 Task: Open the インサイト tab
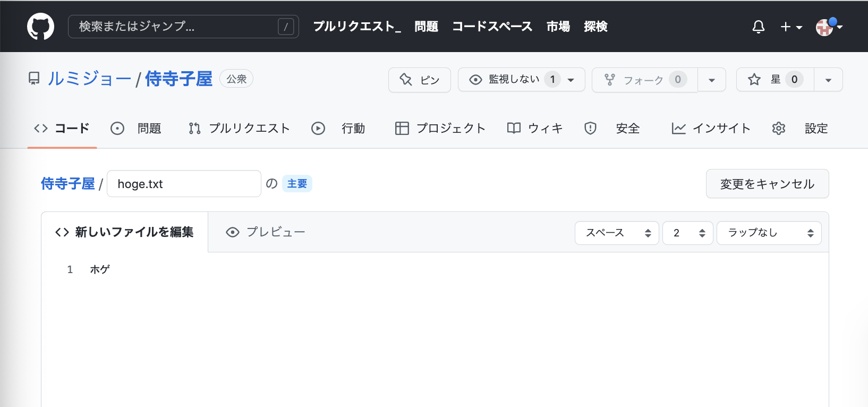711,128
